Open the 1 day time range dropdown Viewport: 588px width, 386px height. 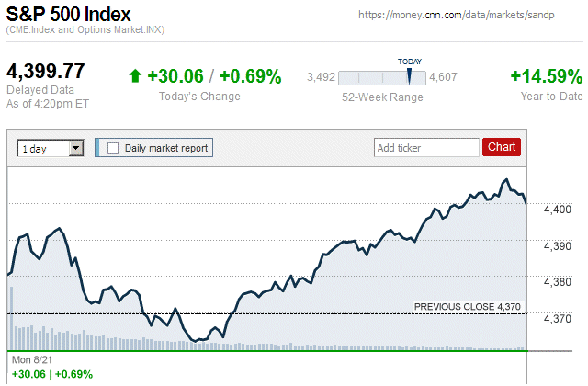click(51, 148)
